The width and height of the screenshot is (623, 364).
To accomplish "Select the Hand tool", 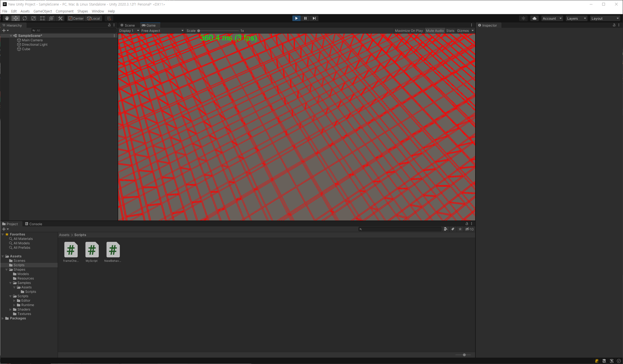I will pyautogui.click(x=7, y=18).
